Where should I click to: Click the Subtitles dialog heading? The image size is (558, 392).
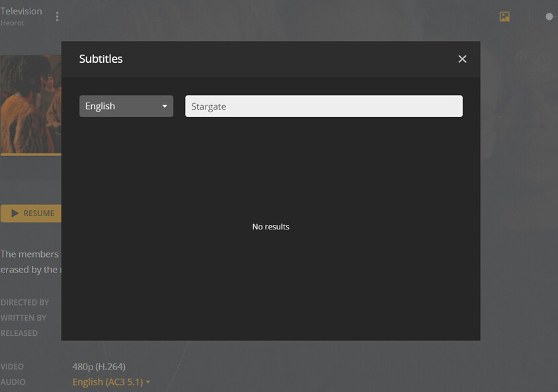[100, 59]
